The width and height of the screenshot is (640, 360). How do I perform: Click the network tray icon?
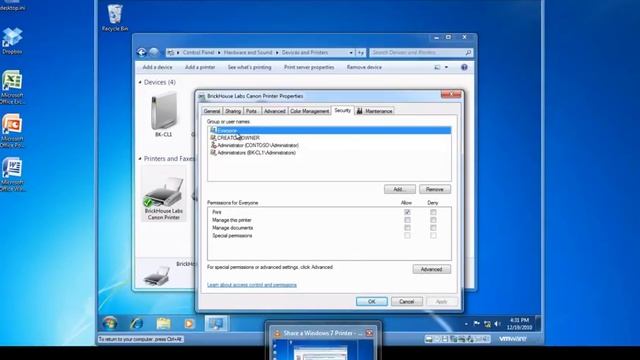(487, 324)
